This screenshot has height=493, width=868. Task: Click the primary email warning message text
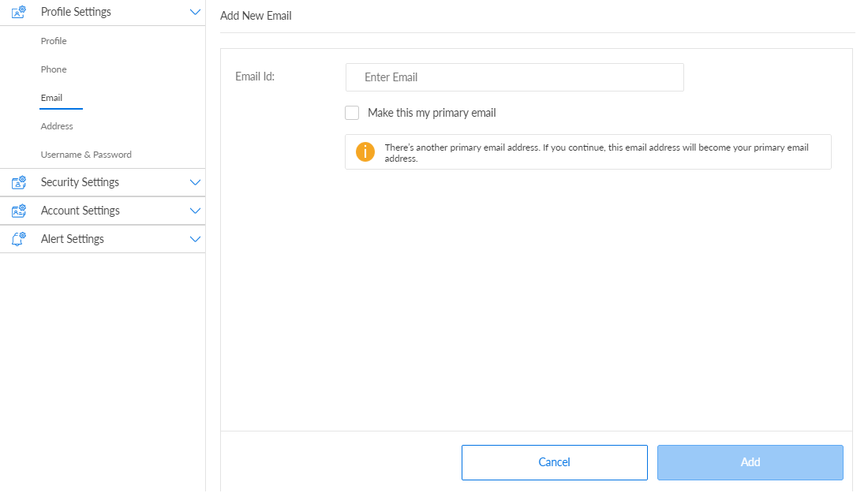[x=597, y=153]
